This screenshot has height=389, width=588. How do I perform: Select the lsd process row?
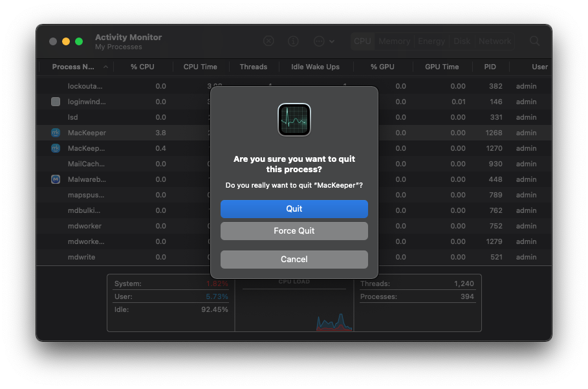(x=294, y=117)
